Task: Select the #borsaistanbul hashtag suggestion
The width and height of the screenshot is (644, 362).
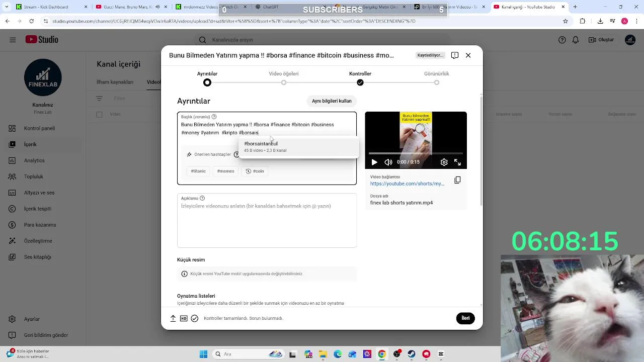Action: point(298,147)
